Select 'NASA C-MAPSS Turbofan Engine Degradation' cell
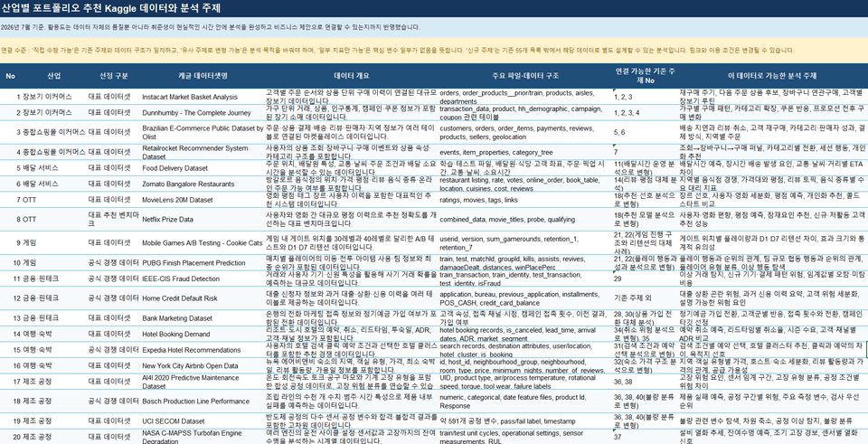This screenshot has height=444, width=868. click(x=192, y=437)
